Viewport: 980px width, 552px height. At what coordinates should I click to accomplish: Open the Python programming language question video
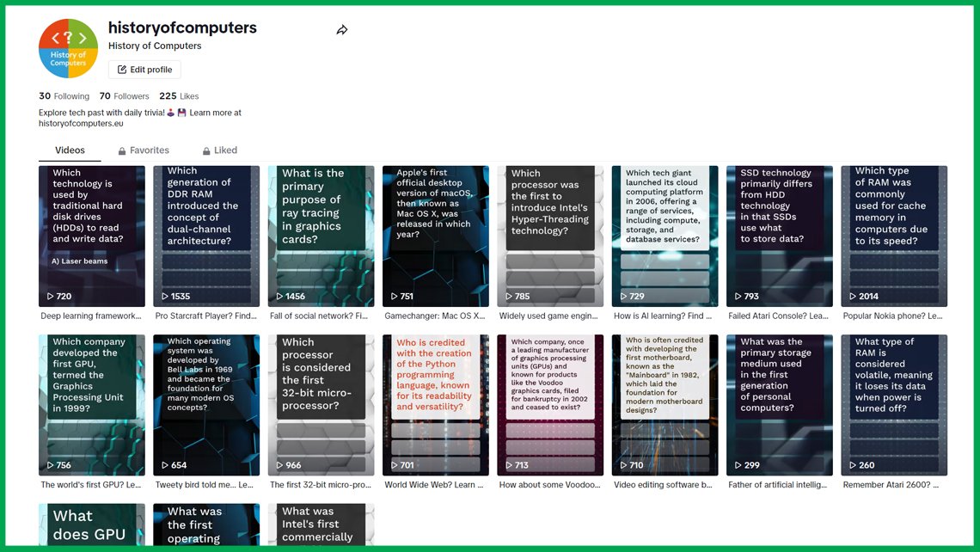436,405
